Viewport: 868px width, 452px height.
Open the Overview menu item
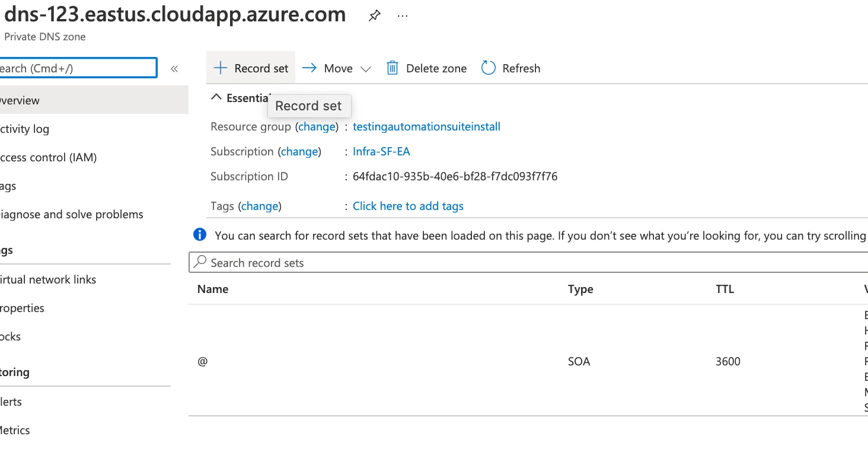[94, 100]
